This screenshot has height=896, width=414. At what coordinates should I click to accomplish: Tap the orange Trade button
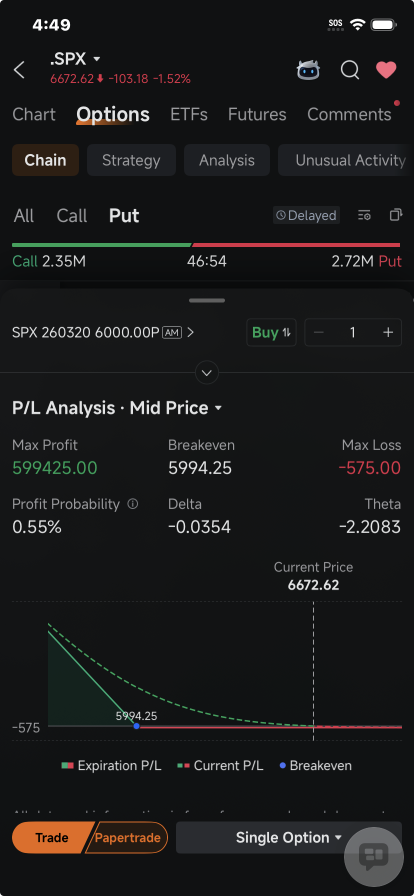(x=52, y=838)
